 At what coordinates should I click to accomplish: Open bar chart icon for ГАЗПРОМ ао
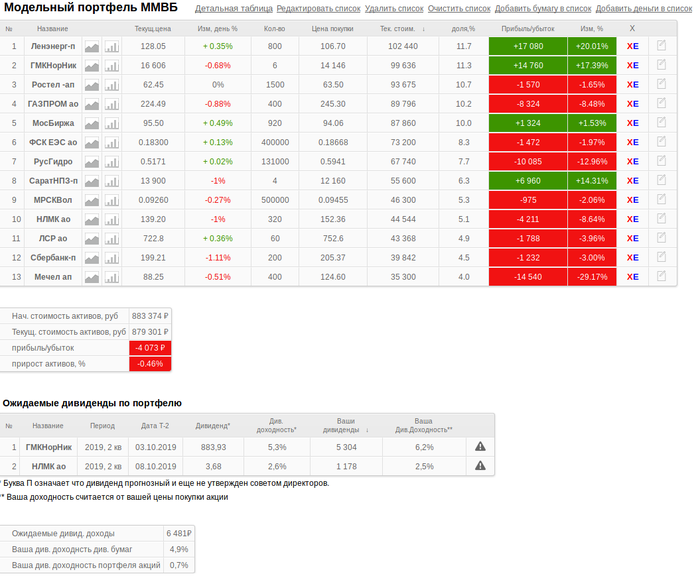(112, 104)
